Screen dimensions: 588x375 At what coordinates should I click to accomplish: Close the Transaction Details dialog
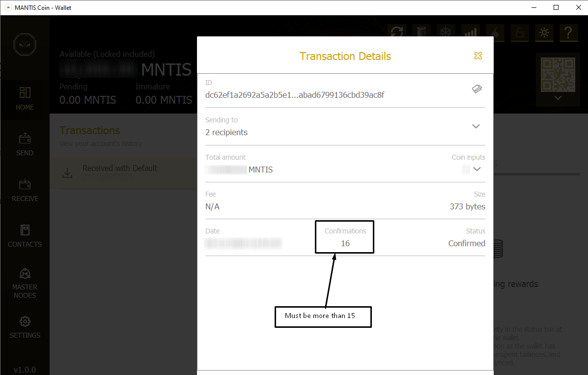coord(478,56)
